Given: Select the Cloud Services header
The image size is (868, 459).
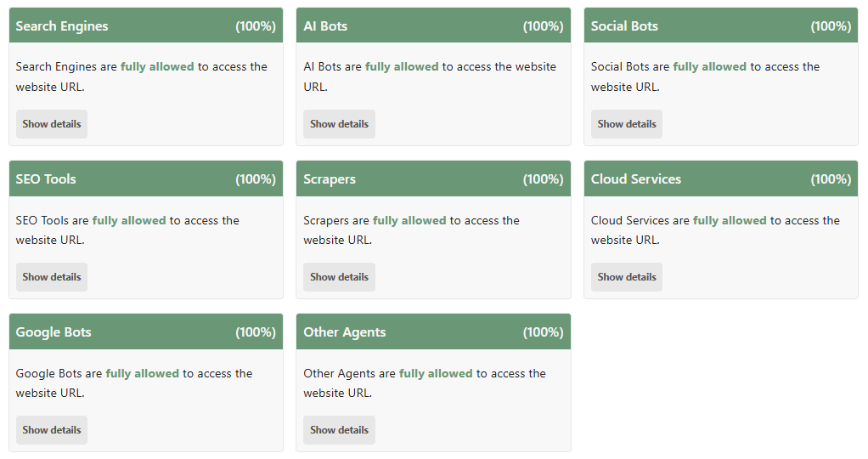Looking at the screenshot, I should (x=636, y=179).
